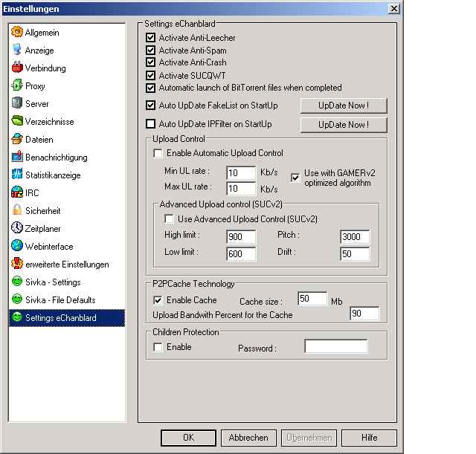
Task: Click the High limit input field
Action: [x=241, y=236]
